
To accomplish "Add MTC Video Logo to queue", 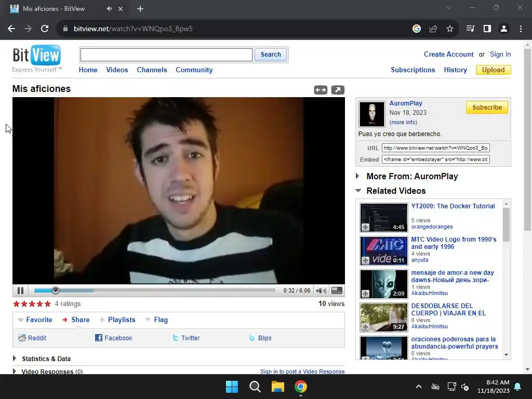I will click(365, 261).
